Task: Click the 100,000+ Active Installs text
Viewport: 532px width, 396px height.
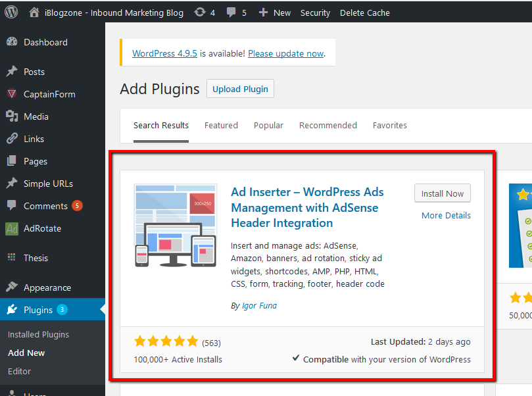Action: click(x=178, y=359)
